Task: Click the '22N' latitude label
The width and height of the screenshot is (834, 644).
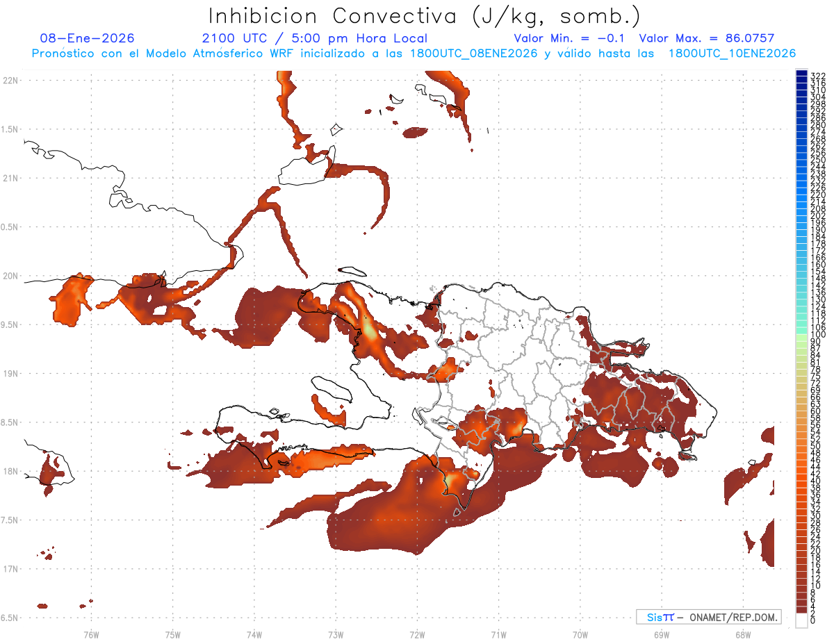Action: [10, 81]
